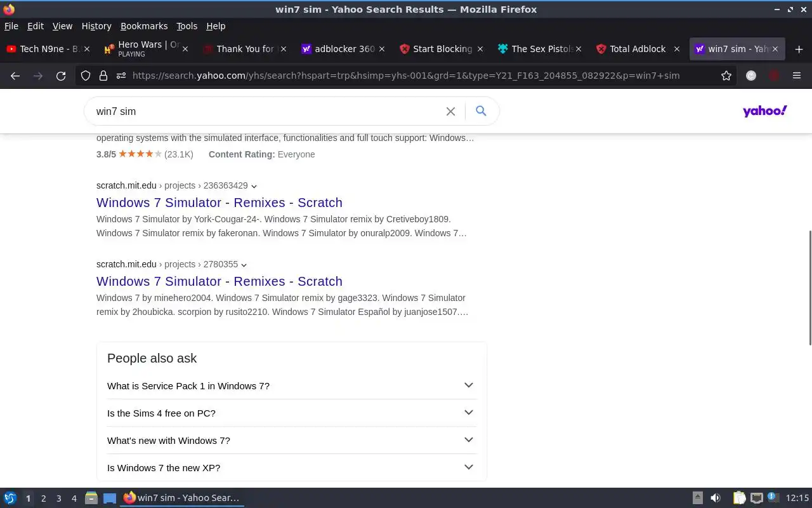The width and height of the screenshot is (812, 508).
Task: Go back to the previous page
Action: pos(15,76)
